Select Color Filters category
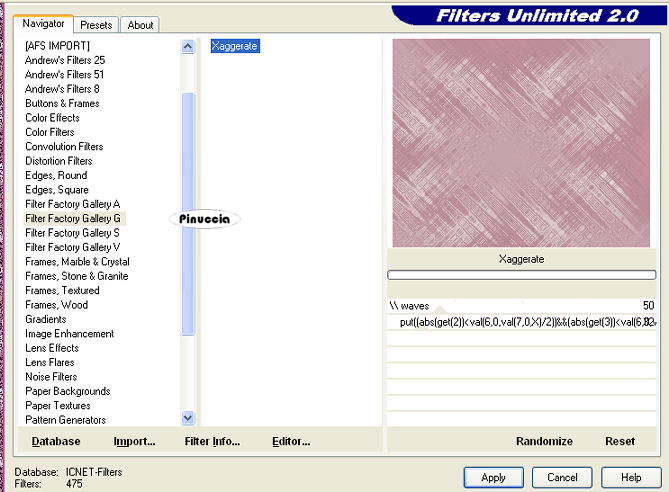The width and height of the screenshot is (669, 492). pos(50,132)
